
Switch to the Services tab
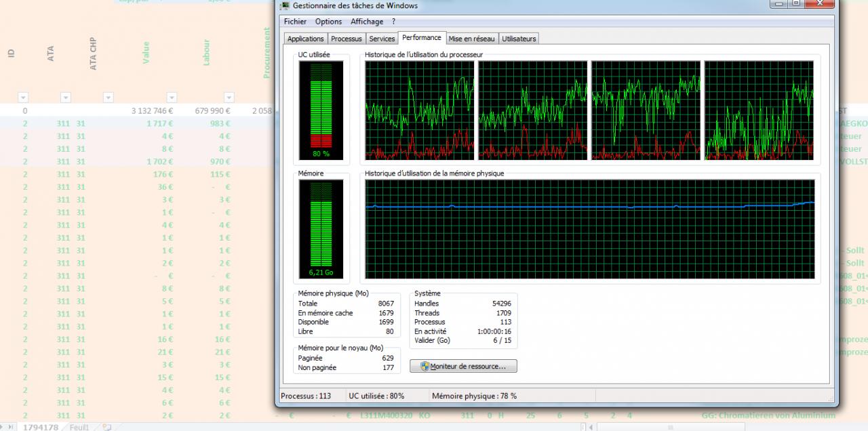[x=382, y=39]
